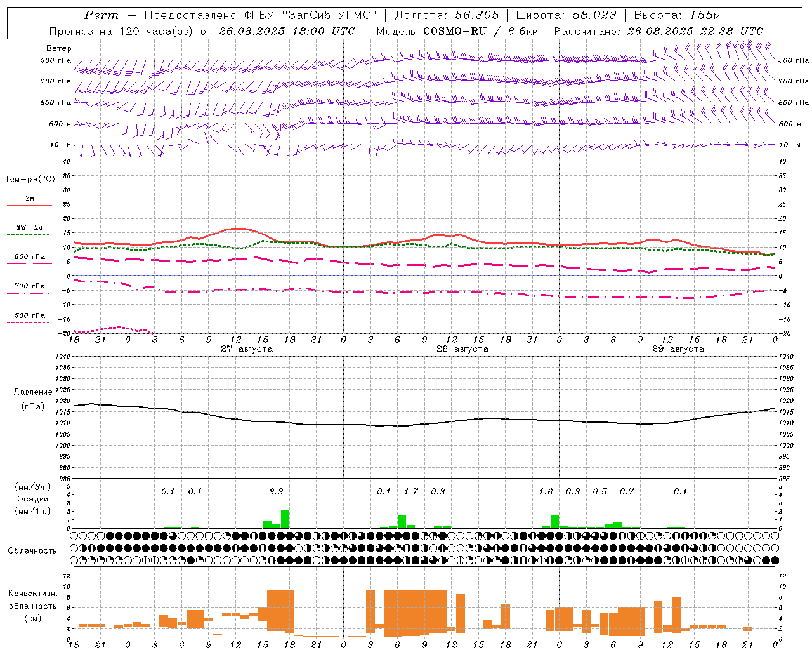Click the "27 августа" date label
The width and height of the screenshot is (812, 650).
(247, 349)
